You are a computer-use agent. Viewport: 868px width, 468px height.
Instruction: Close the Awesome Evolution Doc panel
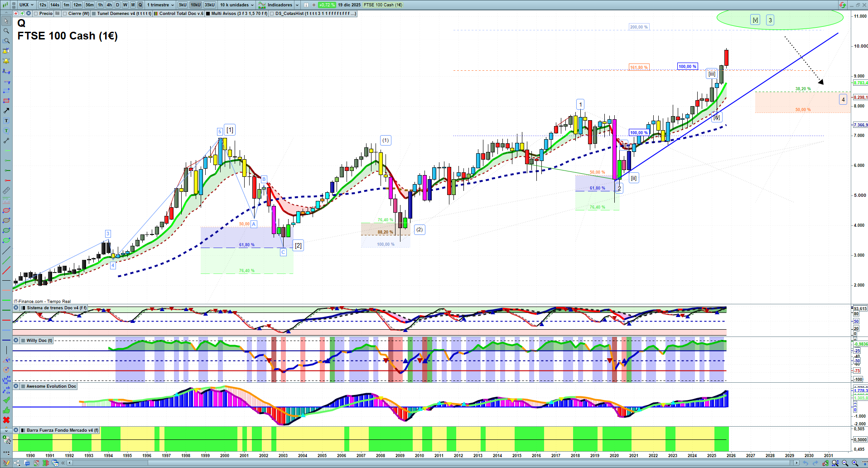[16, 386]
